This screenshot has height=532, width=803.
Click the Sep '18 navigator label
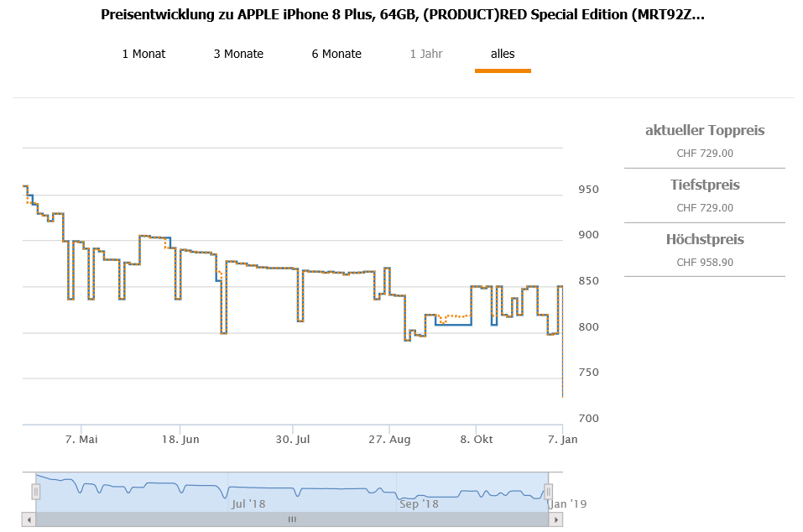419,503
